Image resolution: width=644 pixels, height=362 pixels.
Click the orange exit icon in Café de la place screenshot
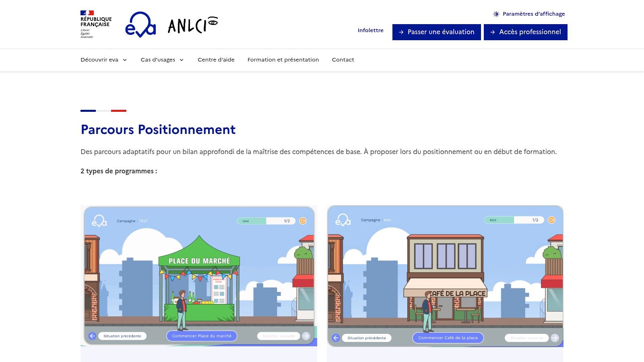[x=551, y=220]
